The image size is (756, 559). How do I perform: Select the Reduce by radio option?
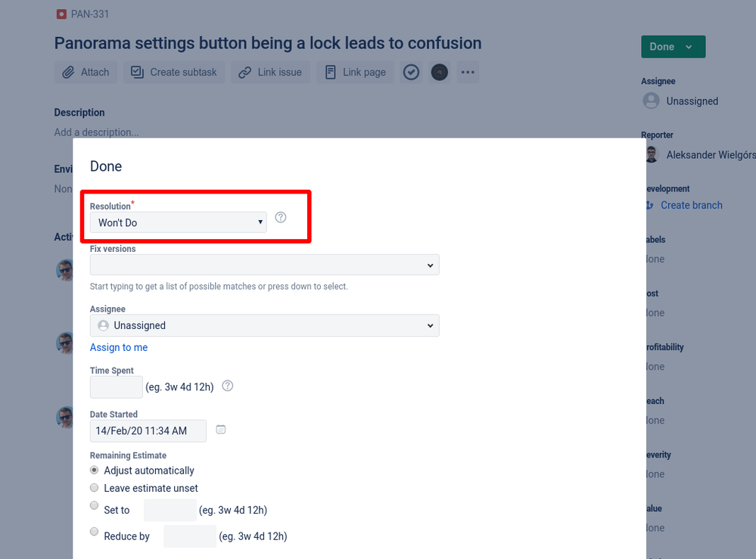[x=94, y=532]
